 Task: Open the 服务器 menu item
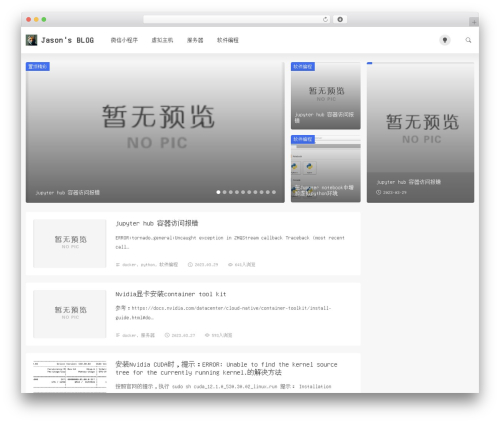(195, 40)
